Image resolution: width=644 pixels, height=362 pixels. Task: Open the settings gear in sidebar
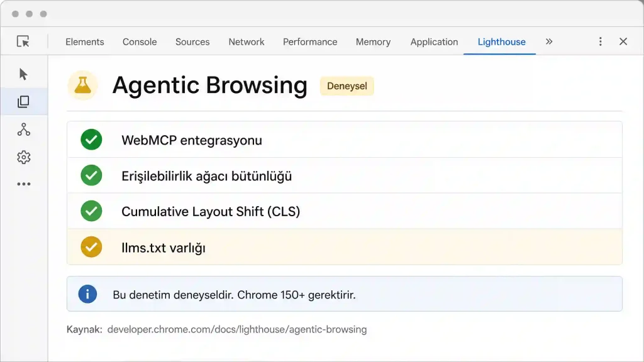pos(24,157)
